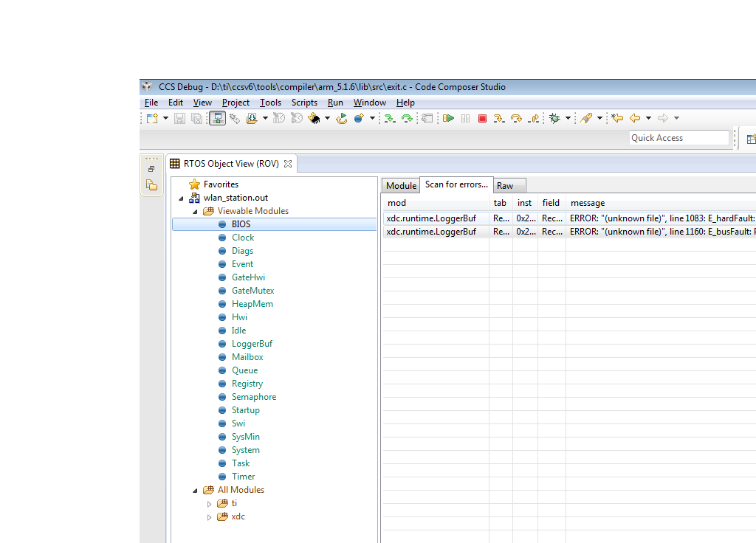Click the Restore icon in left sidebar
This screenshot has width=756, height=543.
[x=151, y=169]
